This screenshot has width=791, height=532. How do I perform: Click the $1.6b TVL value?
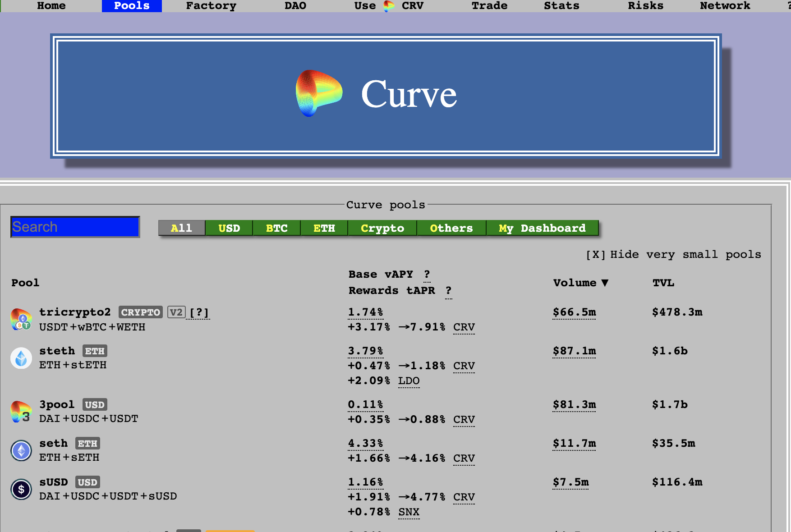click(670, 351)
